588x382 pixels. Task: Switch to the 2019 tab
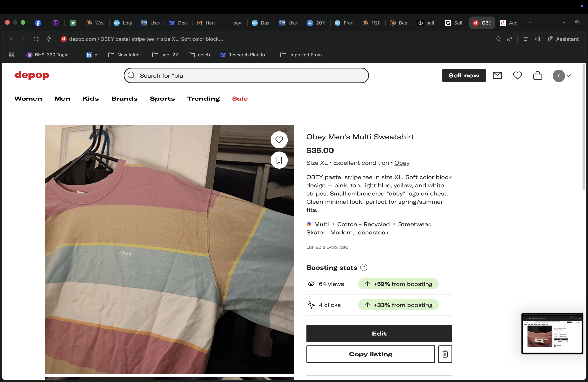coord(317,23)
